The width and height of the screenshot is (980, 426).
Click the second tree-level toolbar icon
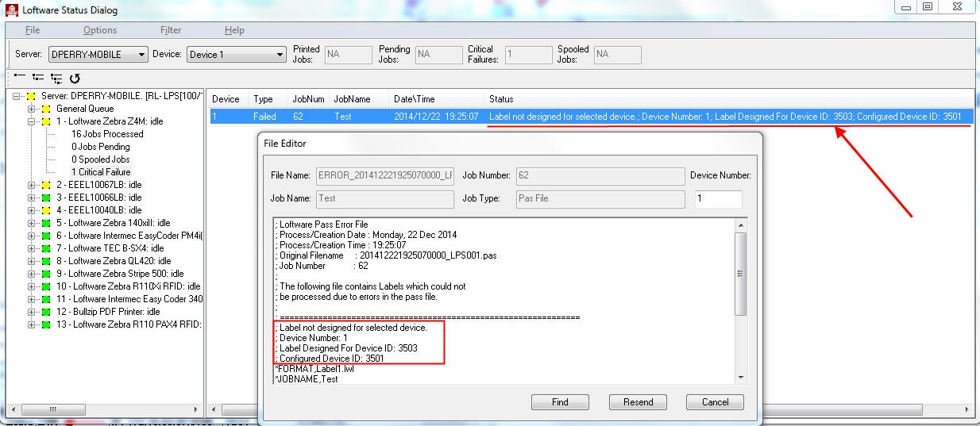(38, 78)
